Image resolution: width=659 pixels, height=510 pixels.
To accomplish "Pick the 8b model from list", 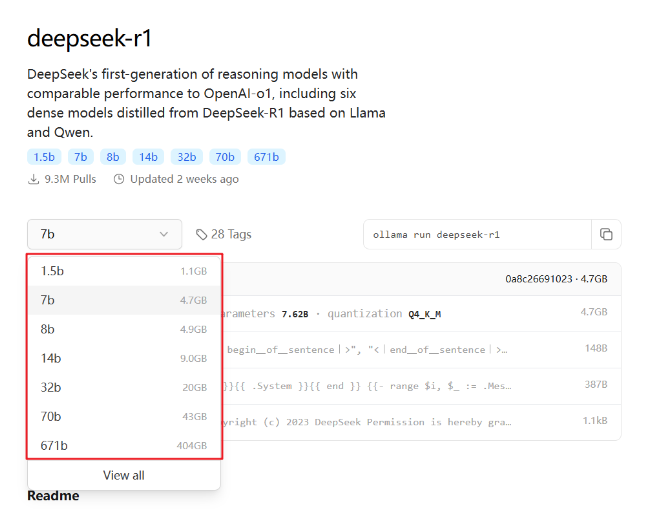I will click(x=124, y=329).
